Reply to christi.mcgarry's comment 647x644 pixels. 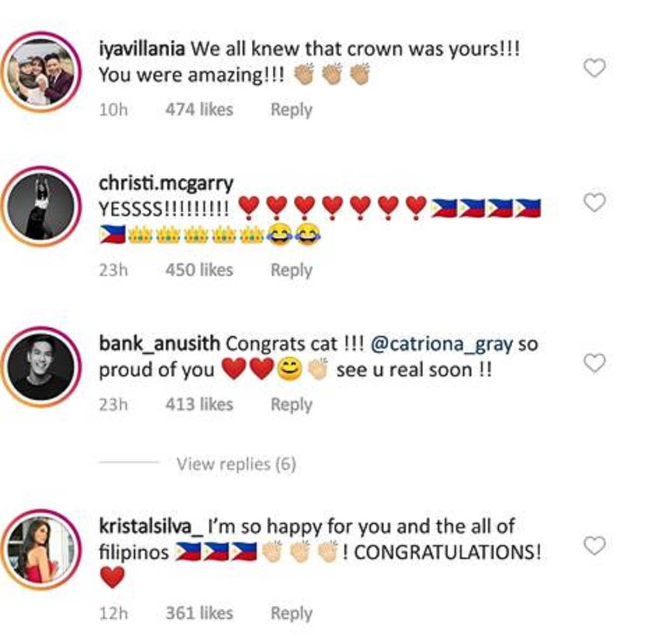pos(291,270)
